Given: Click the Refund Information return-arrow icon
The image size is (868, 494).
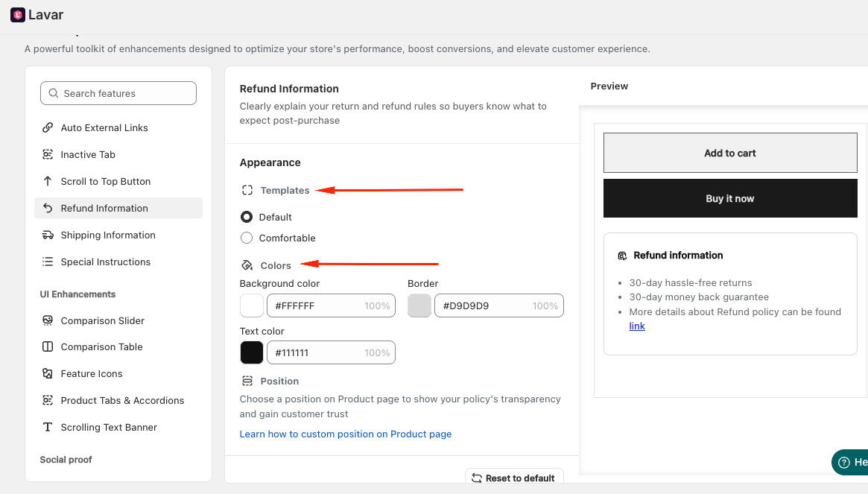Looking at the screenshot, I should [x=48, y=208].
